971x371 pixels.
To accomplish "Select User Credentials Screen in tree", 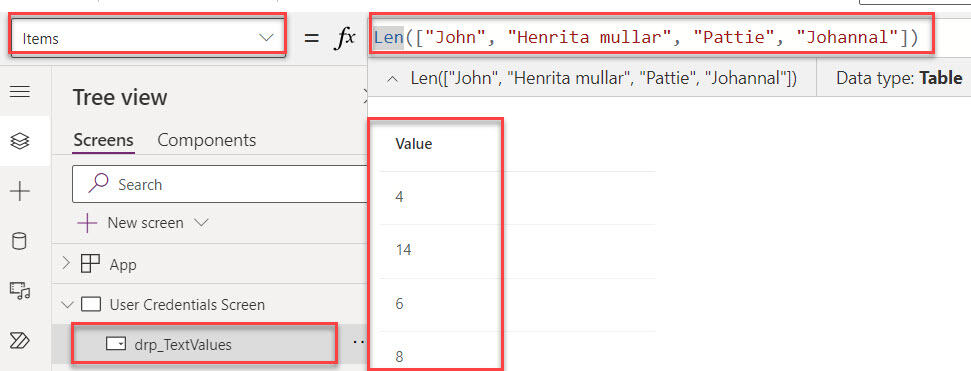I will click(187, 305).
